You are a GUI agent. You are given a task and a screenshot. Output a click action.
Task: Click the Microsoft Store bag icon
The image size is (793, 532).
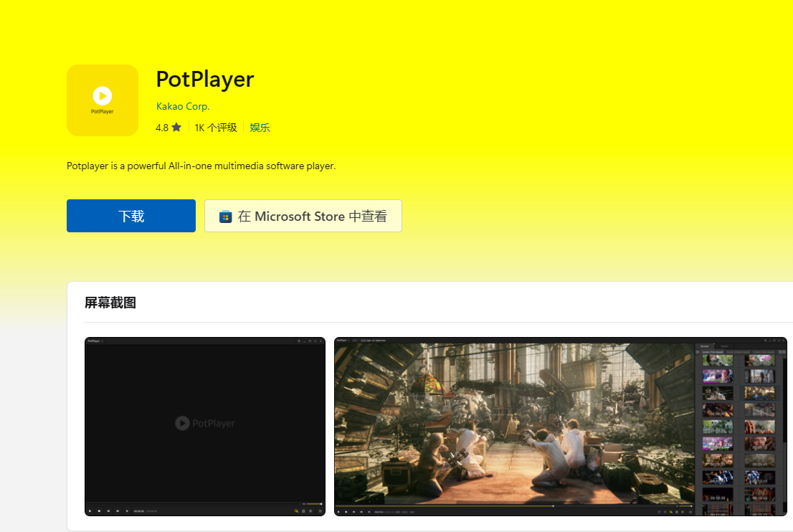point(225,217)
